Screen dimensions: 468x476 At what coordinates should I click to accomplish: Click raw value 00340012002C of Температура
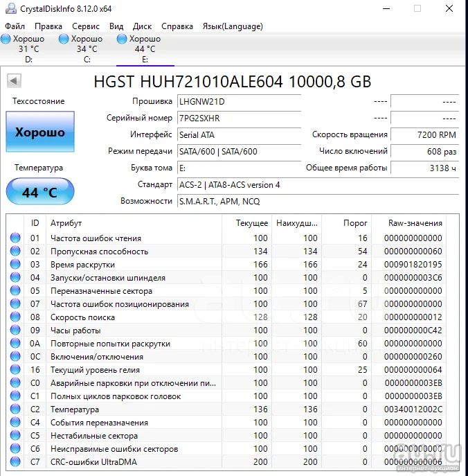[413, 409]
